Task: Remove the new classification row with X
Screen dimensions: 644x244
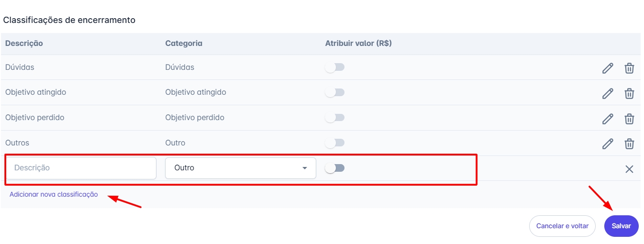Action: pyautogui.click(x=630, y=169)
